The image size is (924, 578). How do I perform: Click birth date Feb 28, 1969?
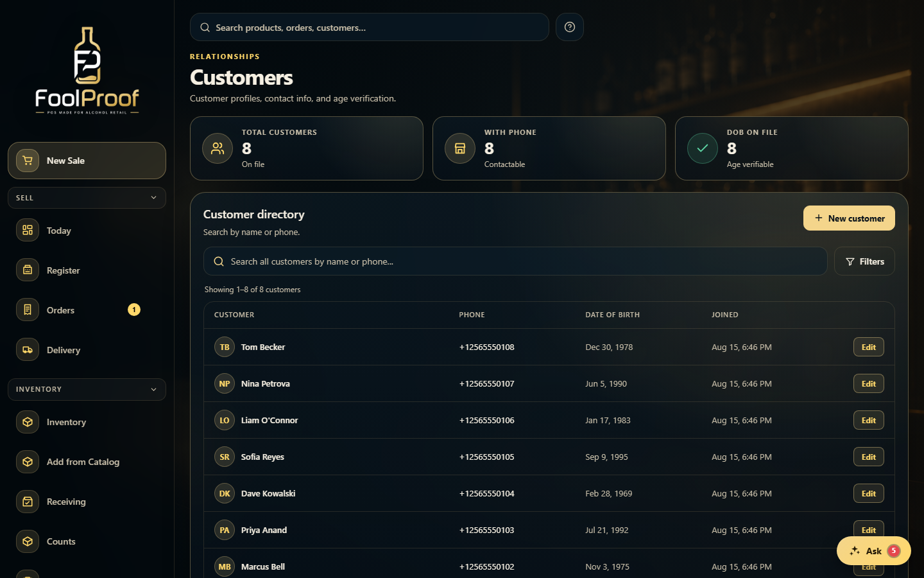(x=608, y=493)
